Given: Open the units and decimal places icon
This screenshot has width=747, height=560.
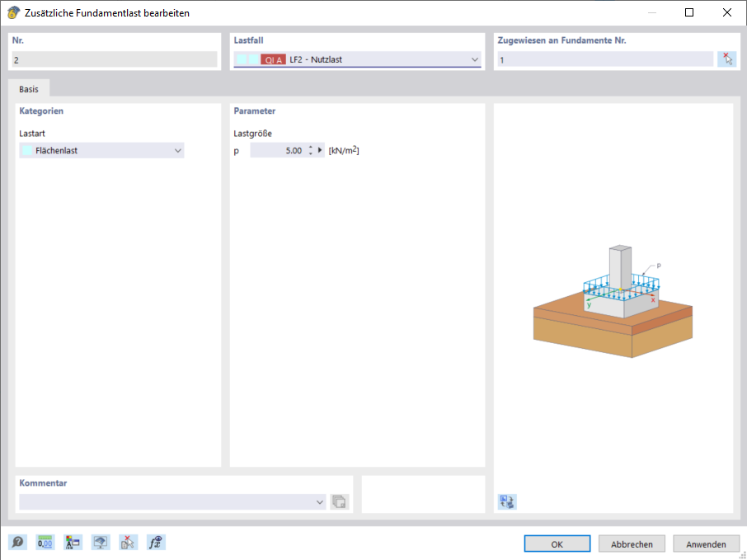Looking at the screenshot, I should pos(45,542).
